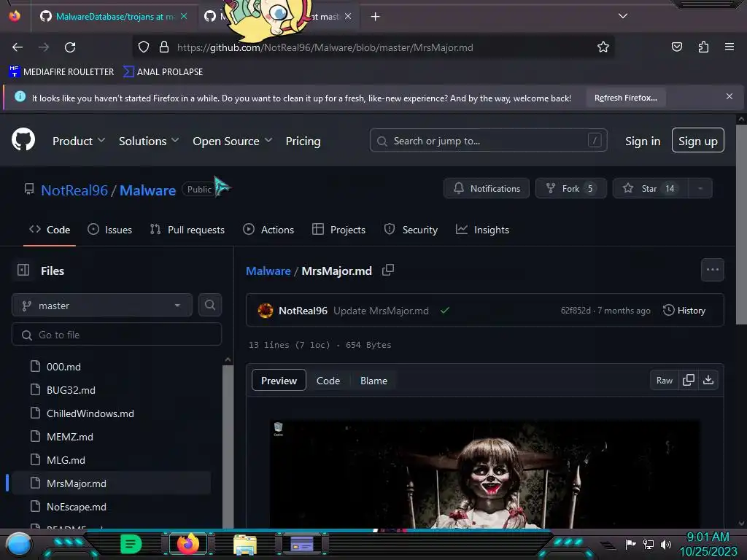Switch to the MalwareDatabase/trojans tab
747x560 pixels.
(x=115, y=17)
